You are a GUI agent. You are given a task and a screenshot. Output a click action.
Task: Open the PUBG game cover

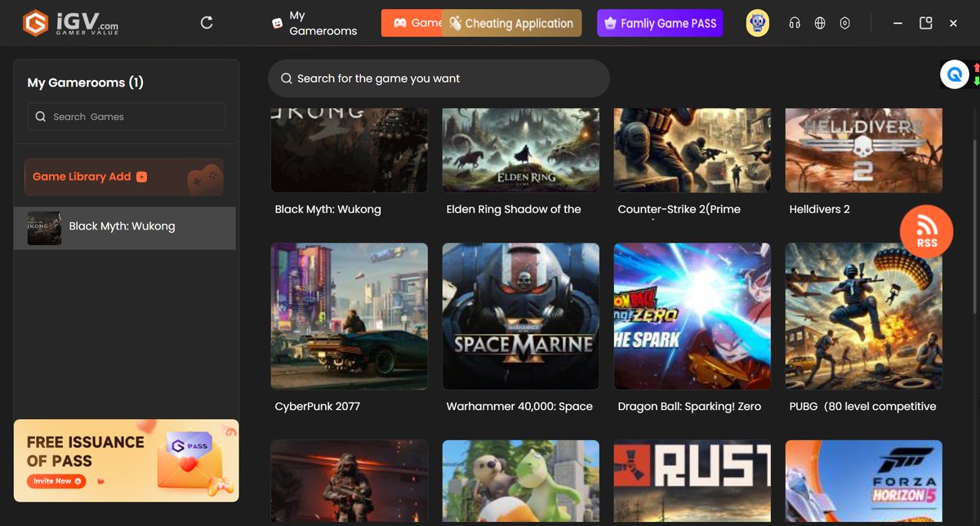(x=863, y=316)
